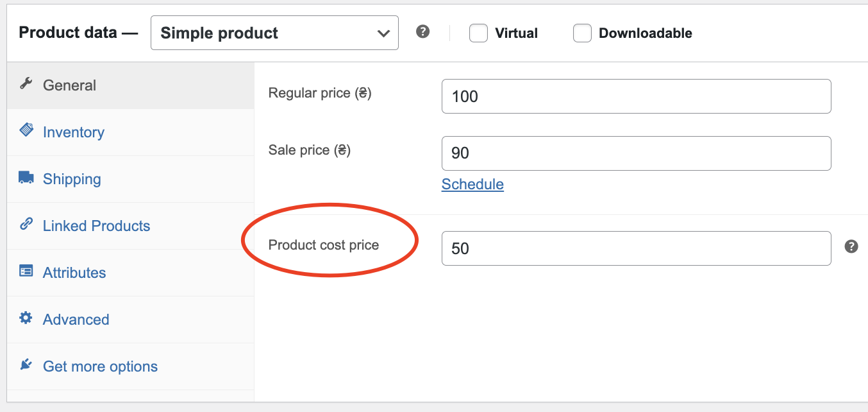Switch to the Inventory tab

point(73,132)
